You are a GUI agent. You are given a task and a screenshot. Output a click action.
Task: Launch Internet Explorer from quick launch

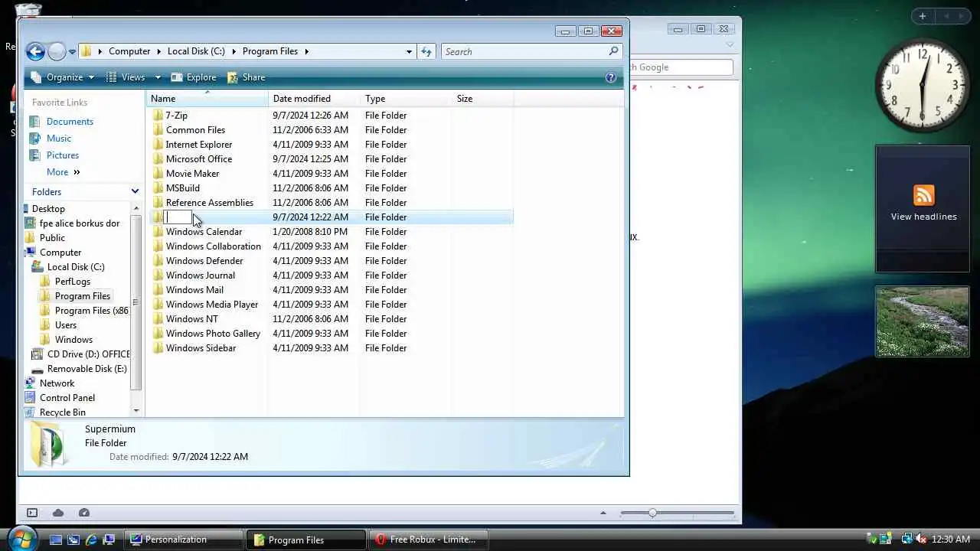(91, 540)
